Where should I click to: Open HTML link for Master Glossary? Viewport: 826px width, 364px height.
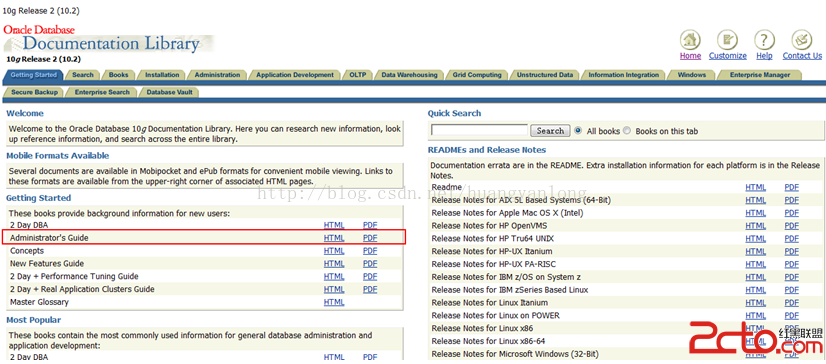[x=334, y=302]
